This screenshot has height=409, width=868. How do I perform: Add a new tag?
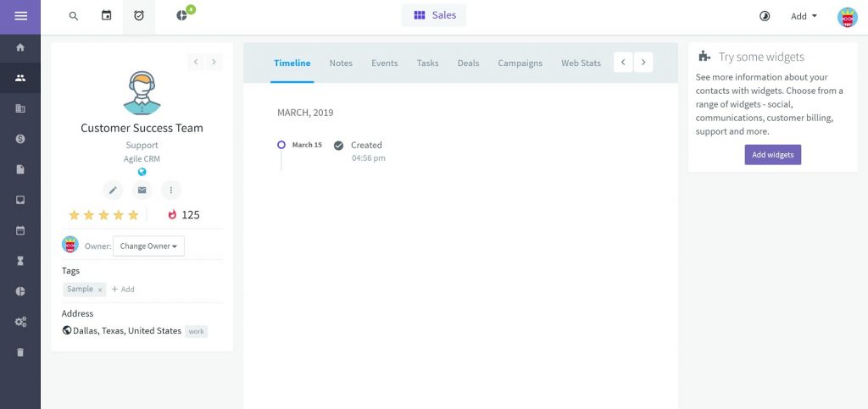tap(123, 289)
